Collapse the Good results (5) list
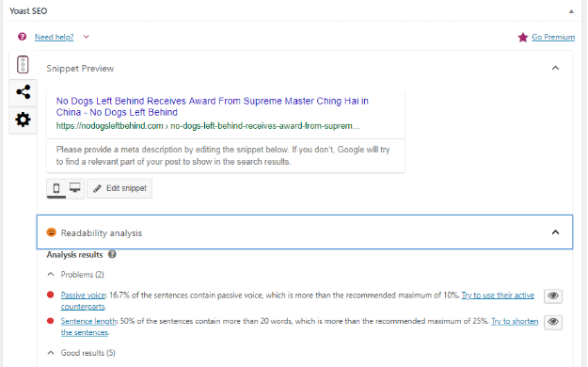This screenshot has height=367, width=588. (x=51, y=353)
